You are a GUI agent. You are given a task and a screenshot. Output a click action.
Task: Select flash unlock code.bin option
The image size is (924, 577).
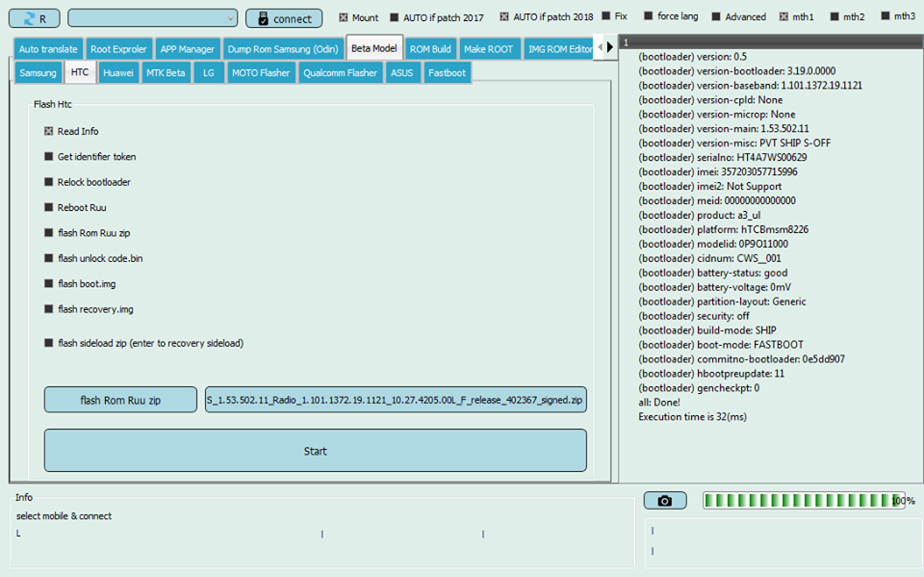click(x=93, y=258)
